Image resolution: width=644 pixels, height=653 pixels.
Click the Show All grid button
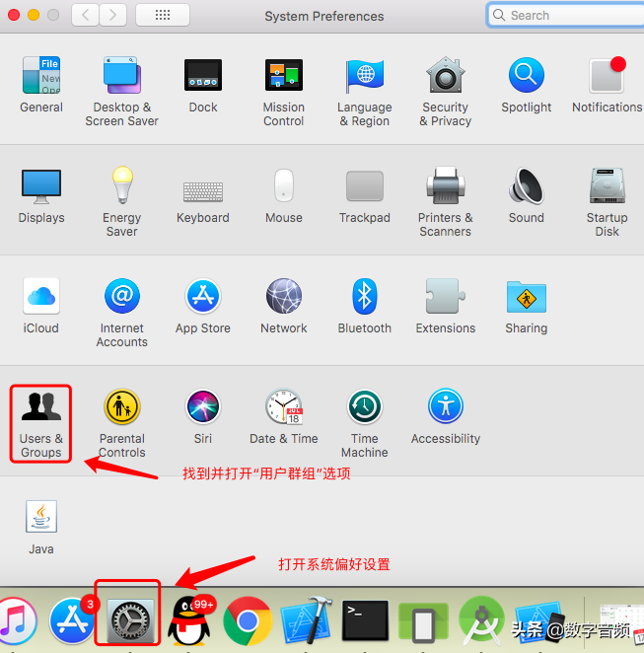(163, 16)
